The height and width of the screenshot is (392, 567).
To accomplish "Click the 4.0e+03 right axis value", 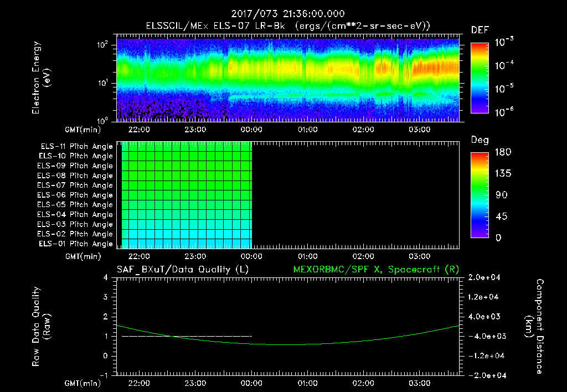I will pyautogui.click(x=485, y=317).
